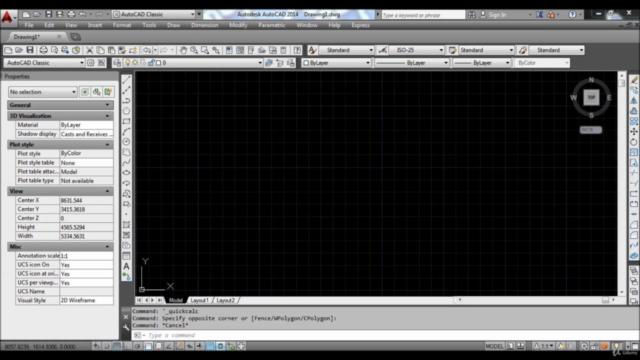The height and width of the screenshot is (360, 640).
Task: Click the command line input field
Action: pos(384,335)
